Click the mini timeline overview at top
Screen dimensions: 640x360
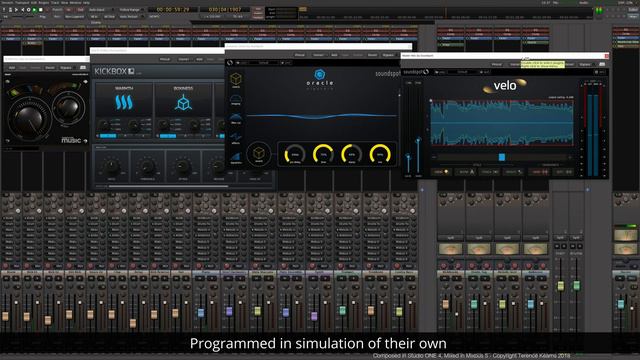tap(447, 14)
